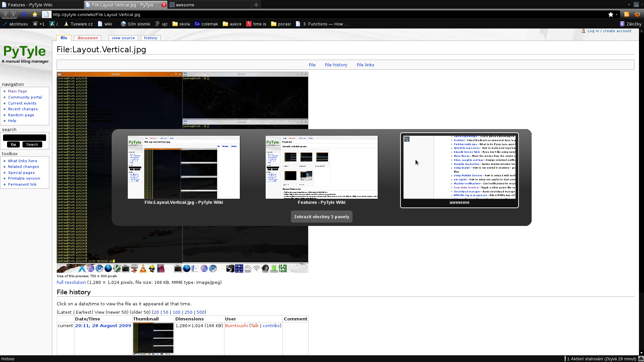
Task: Open the 'discussion' wiki tab
Action: click(88, 38)
